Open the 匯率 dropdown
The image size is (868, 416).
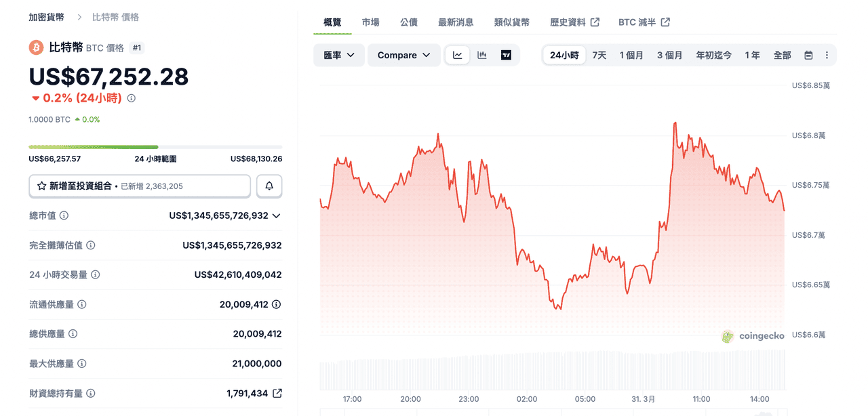[339, 56]
